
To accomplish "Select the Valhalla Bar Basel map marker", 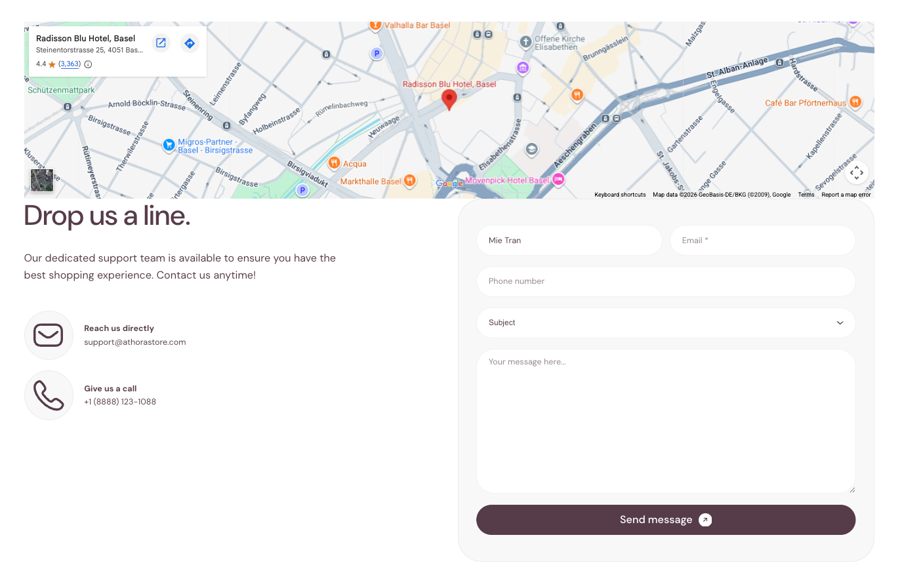I will (375, 26).
